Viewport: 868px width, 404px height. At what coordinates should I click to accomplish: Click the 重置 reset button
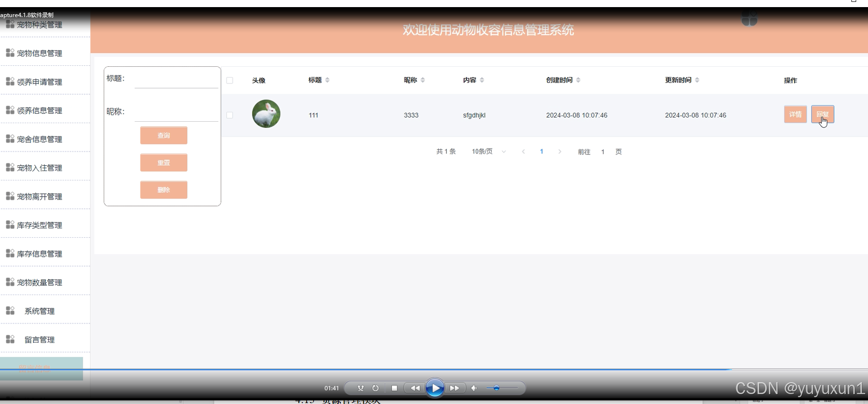163,162
